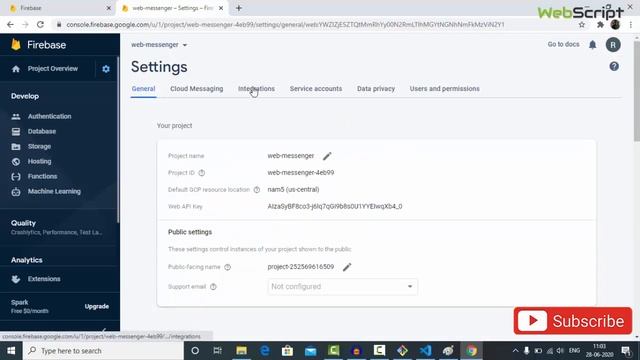The height and width of the screenshot is (360, 640).
Task: Open browser extensions puzzle icon
Action: pos(600,25)
